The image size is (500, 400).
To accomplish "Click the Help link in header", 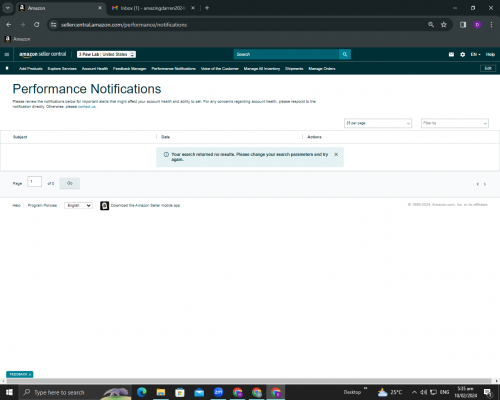I will [490, 54].
